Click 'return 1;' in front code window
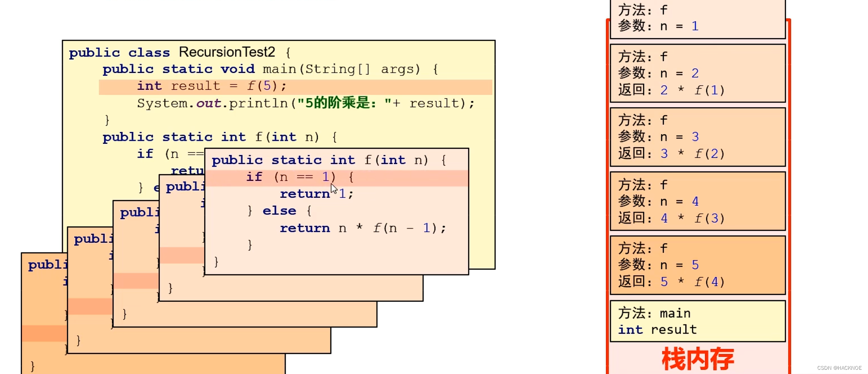Image resolution: width=868 pixels, height=374 pixels. (316, 194)
